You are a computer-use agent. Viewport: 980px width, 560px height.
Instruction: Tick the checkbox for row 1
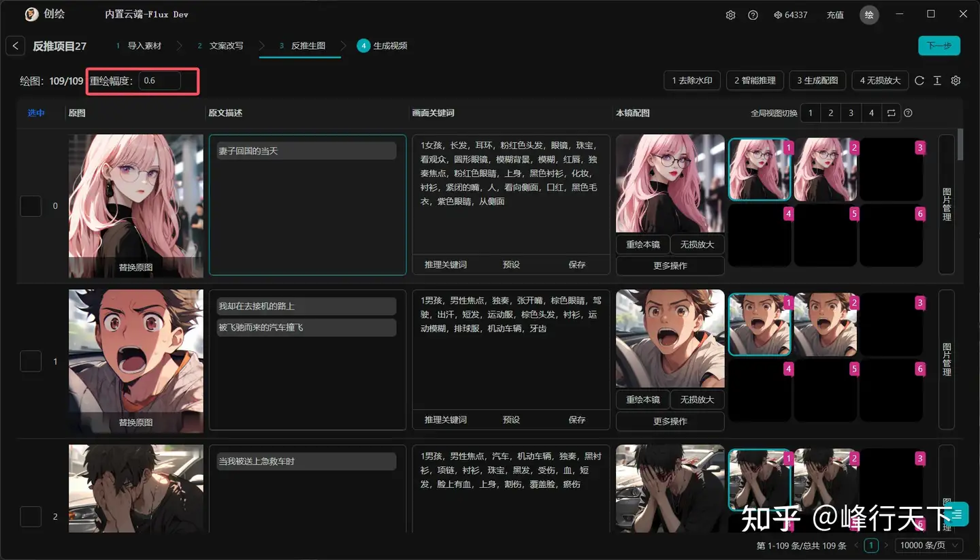31,361
